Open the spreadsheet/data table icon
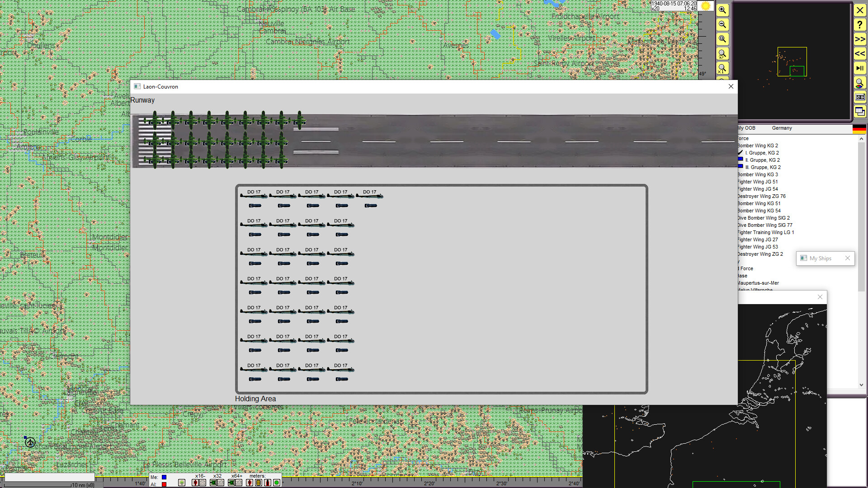 860,111
